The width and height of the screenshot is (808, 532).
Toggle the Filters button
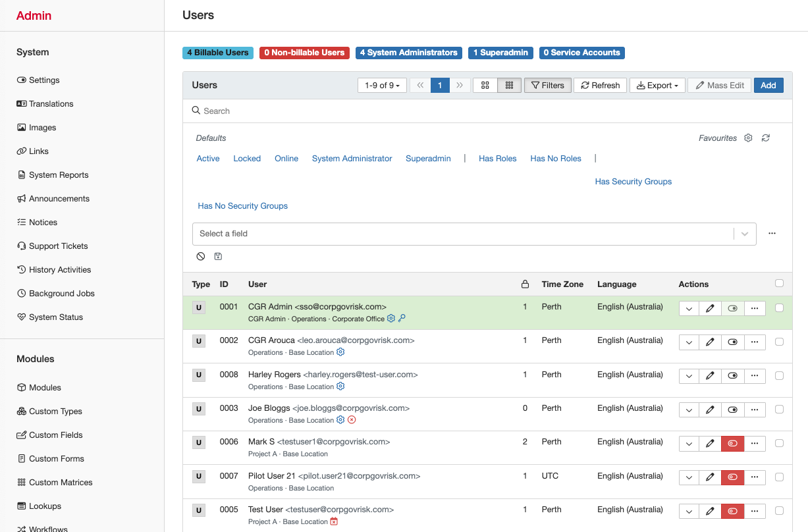pyautogui.click(x=548, y=86)
